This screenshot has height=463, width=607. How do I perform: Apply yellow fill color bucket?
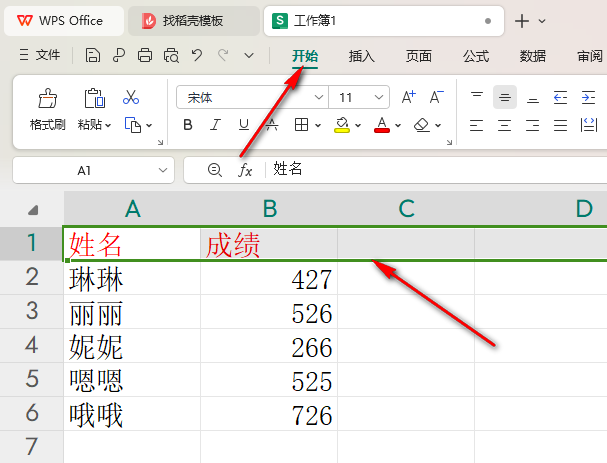click(x=342, y=125)
